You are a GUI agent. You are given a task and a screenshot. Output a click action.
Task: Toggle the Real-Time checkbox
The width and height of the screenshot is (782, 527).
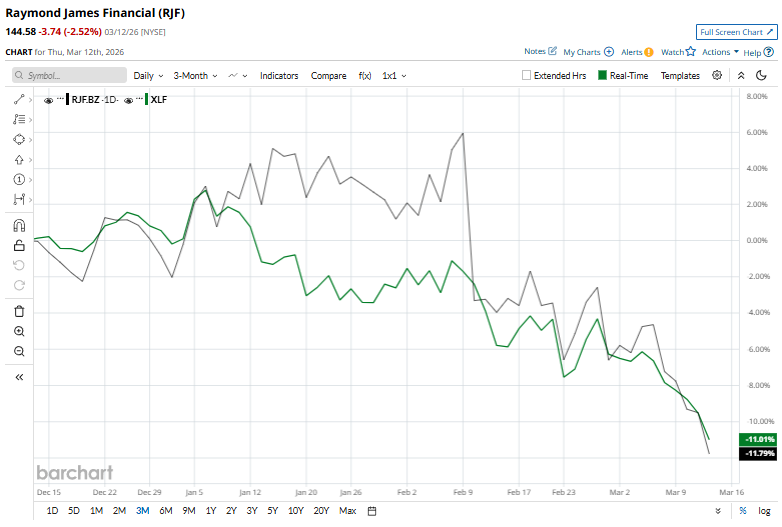(x=602, y=75)
